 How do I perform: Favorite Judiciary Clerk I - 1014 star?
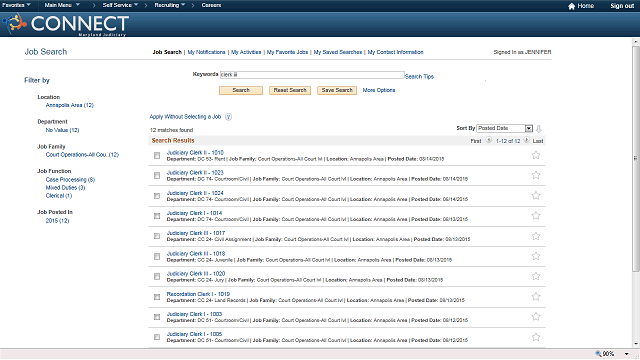click(x=536, y=216)
